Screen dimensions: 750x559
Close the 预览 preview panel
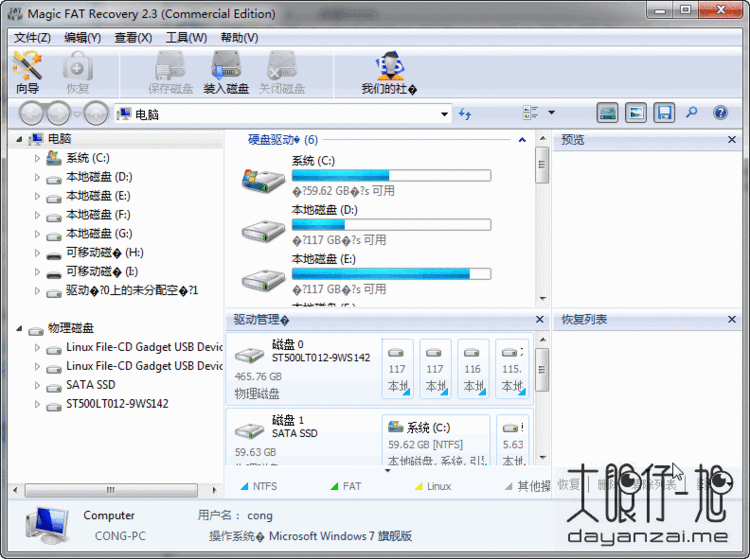point(732,140)
